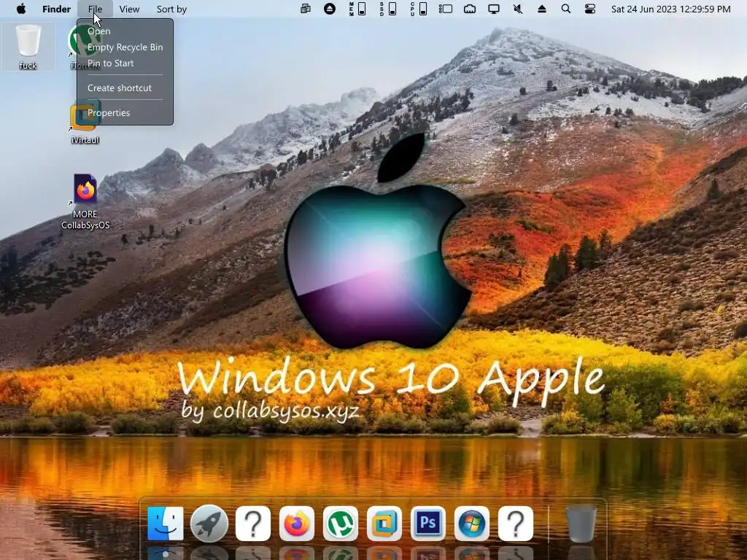The image size is (747, 560).
Task: Open the Launchpad rocket in dock
Action: coord(209,524)
